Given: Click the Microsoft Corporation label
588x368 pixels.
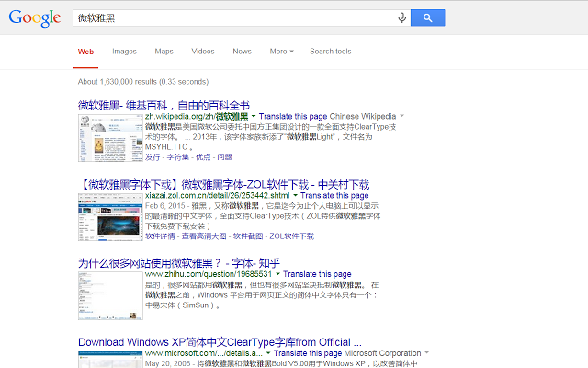Looking at the screenshot, I should [382, 353].
